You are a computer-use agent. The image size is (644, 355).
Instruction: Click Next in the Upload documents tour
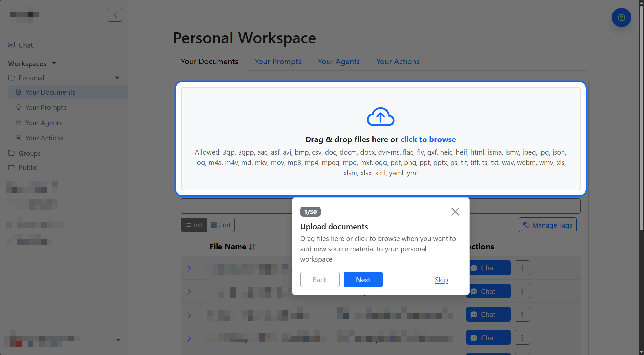(x=363, y=279)
